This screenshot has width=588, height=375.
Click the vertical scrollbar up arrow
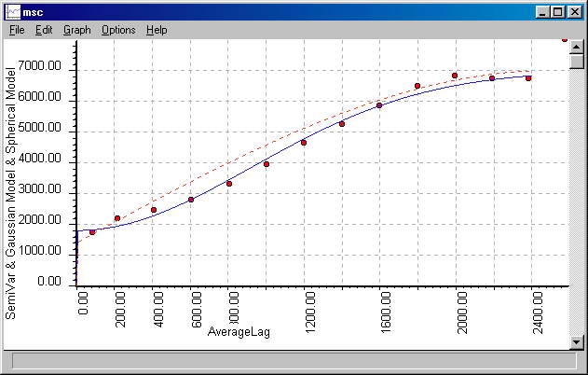pyautogui.click(x=577, y=47)
